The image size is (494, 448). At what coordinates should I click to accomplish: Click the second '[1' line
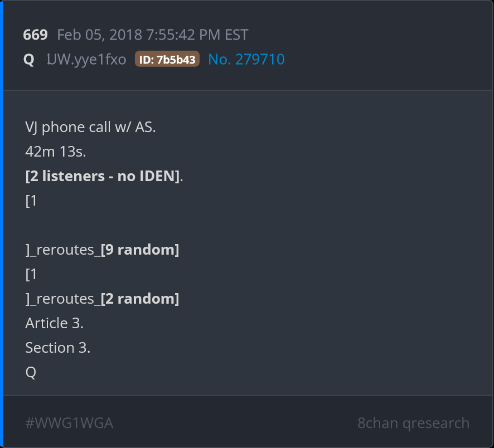[31, 274]
